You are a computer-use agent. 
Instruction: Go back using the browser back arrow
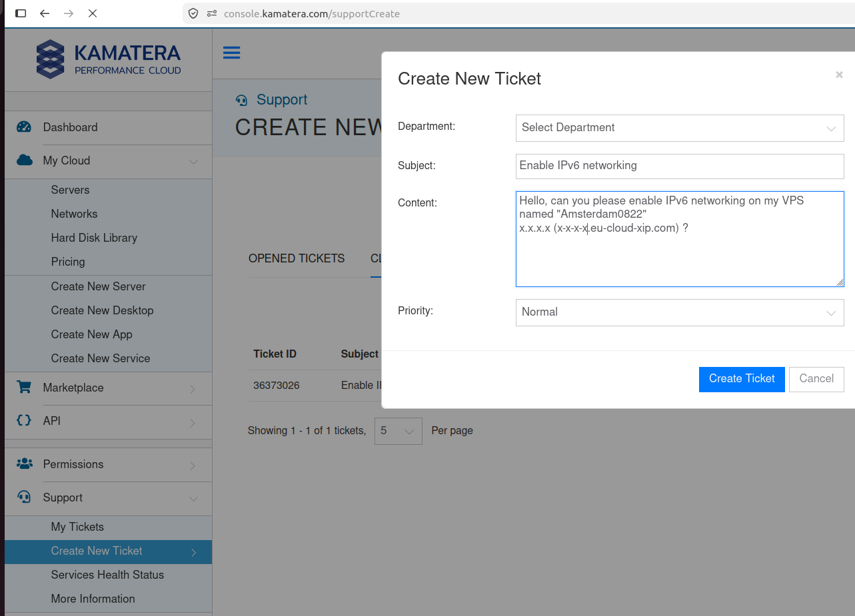coord(45,13)
